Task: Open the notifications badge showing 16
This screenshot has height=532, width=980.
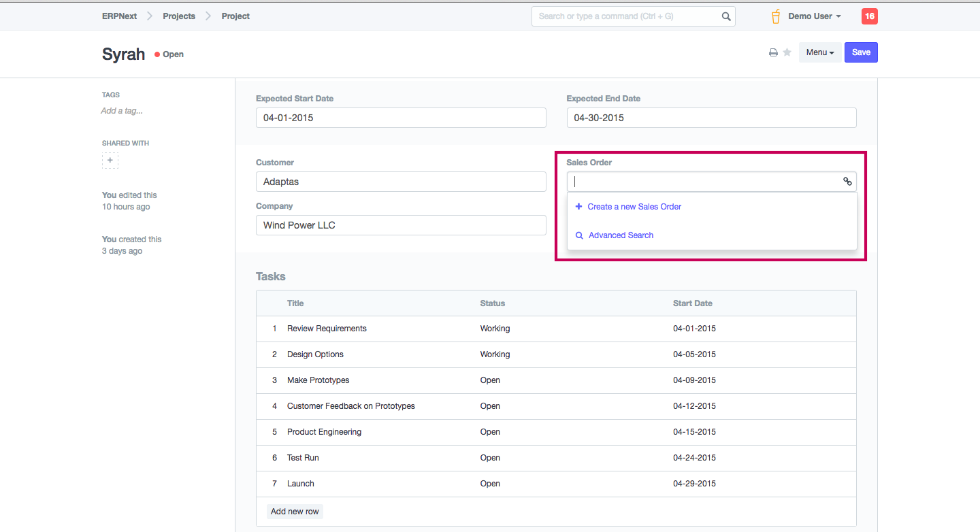Action: [x=869, y=16]
